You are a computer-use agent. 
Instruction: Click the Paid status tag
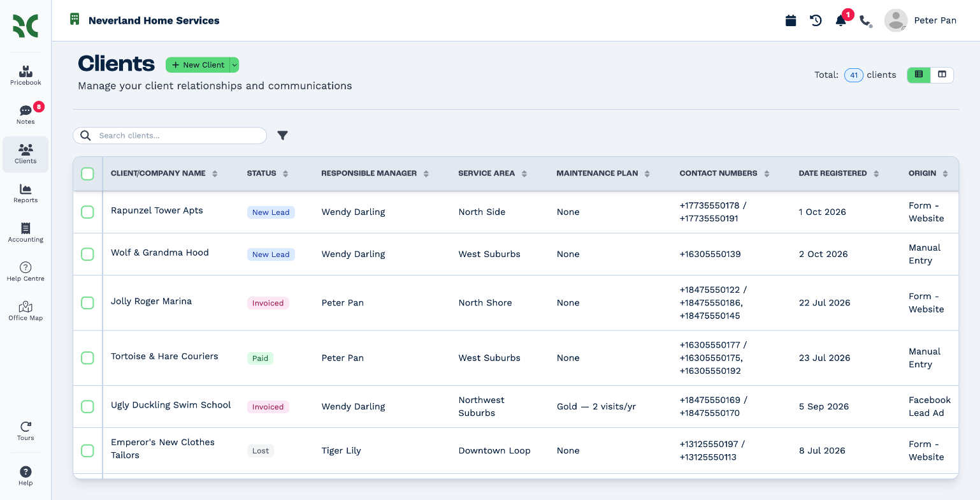tap(260, 358)
